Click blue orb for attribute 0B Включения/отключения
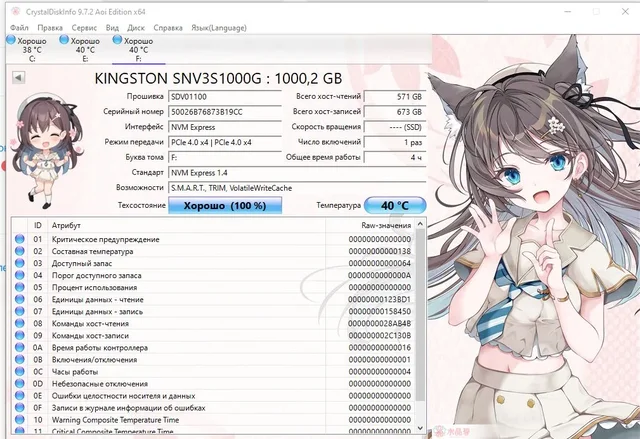The height and width of the screenshot is (439, 640). point(19,359)
